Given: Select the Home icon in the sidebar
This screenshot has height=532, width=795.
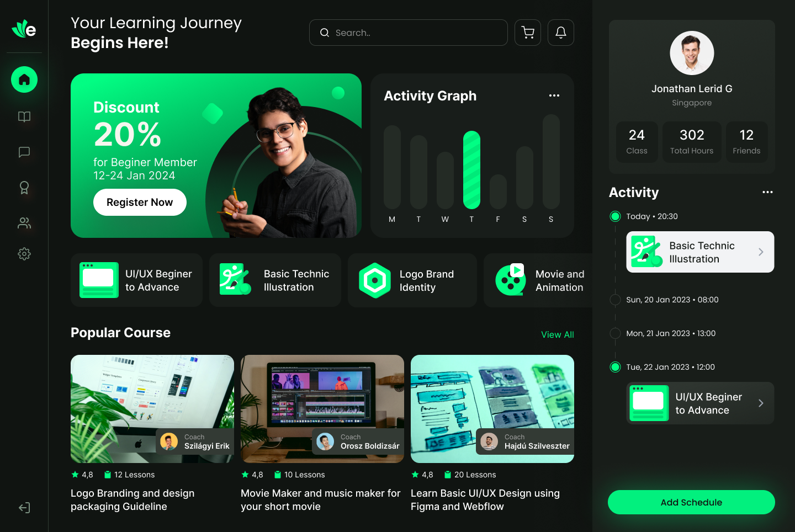Looking at the screenshot, I should pos(24,79).
